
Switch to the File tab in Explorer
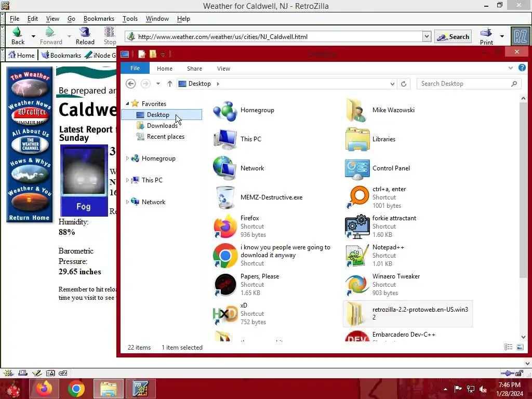[x=135, y=68]
